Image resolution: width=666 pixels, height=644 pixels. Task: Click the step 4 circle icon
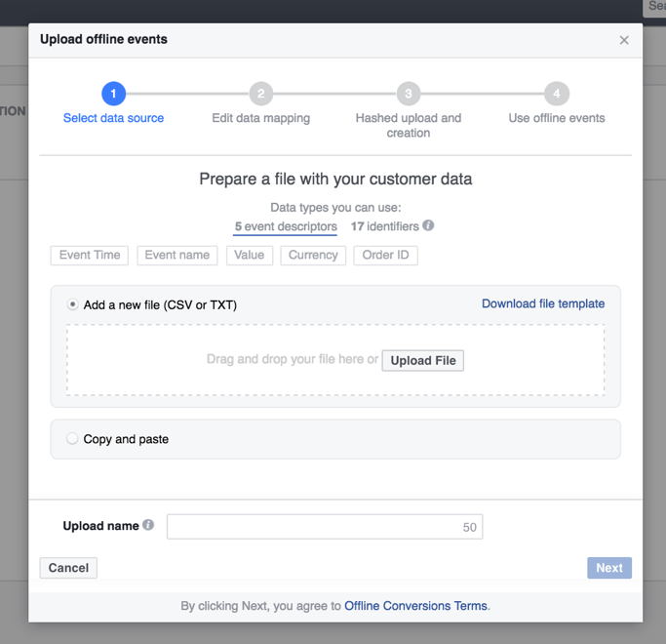click(557, 94)
